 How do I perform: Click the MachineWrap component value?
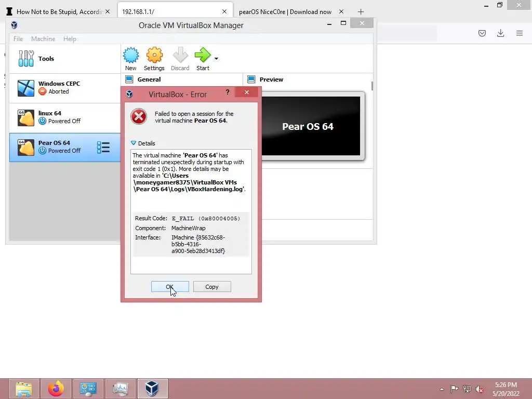click(x=188, y=228)
